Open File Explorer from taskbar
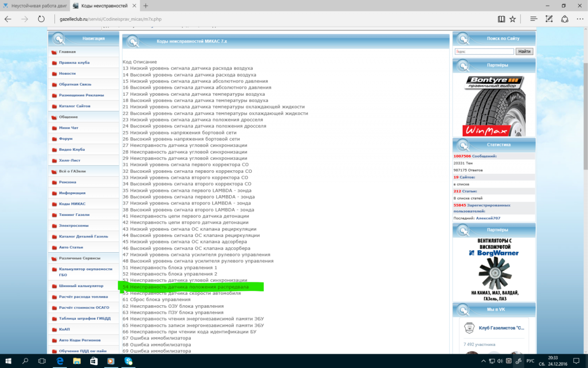Viewport: 588px width, 368px height. pos(77,361)
